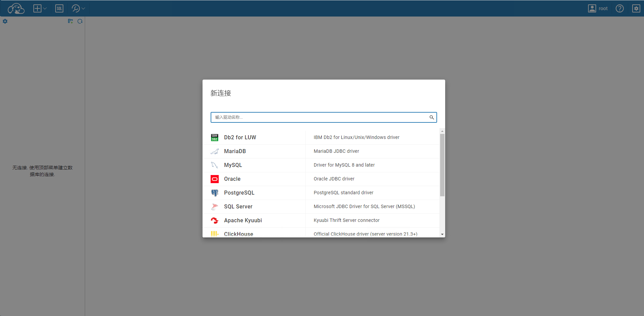Click the help question mark icon

click(x=620, y=8)
